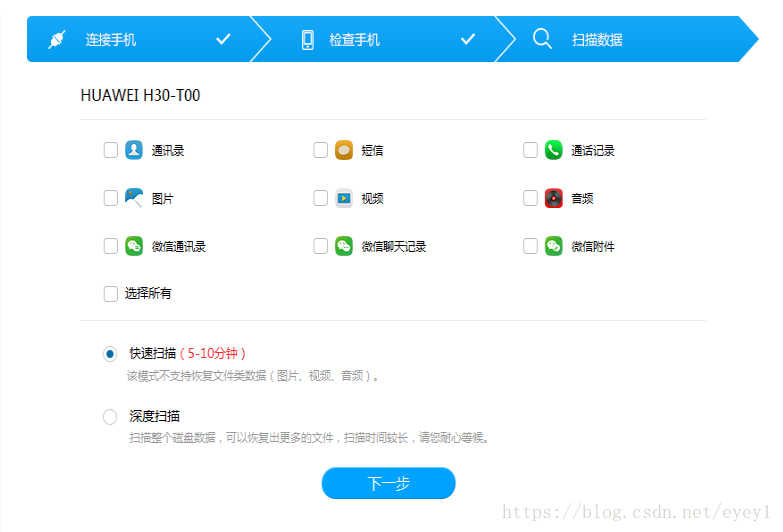783x532 pixels.
Task: Check the 通话记录 checkbox
Action: point(530,150)
